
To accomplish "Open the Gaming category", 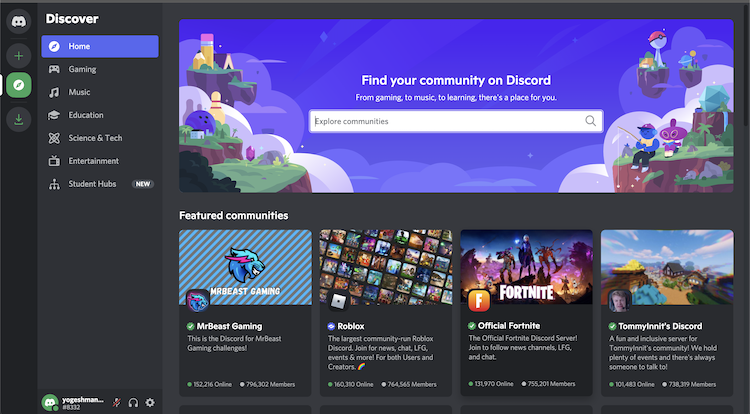I will [100, 69].
